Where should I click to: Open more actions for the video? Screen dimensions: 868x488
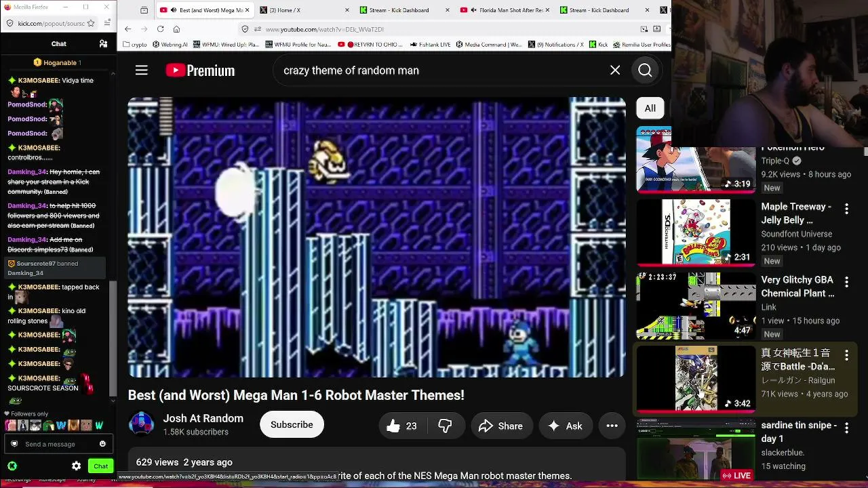tap(612, 426)
